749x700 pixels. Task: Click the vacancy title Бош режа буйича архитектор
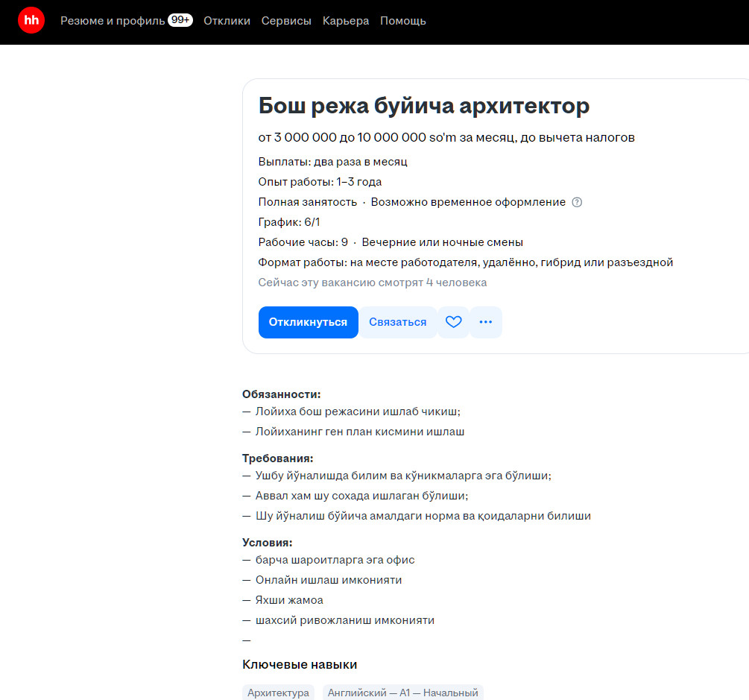(x=424, y=106)
